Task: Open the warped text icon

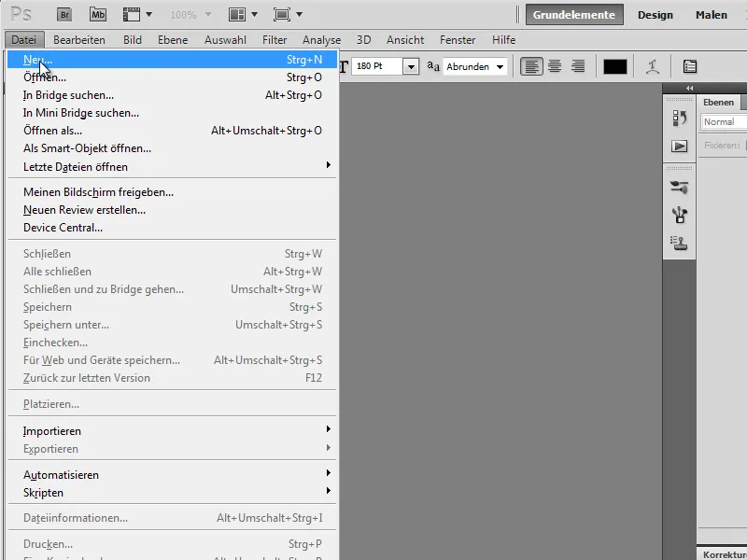Action: click(x=653, y=66)
